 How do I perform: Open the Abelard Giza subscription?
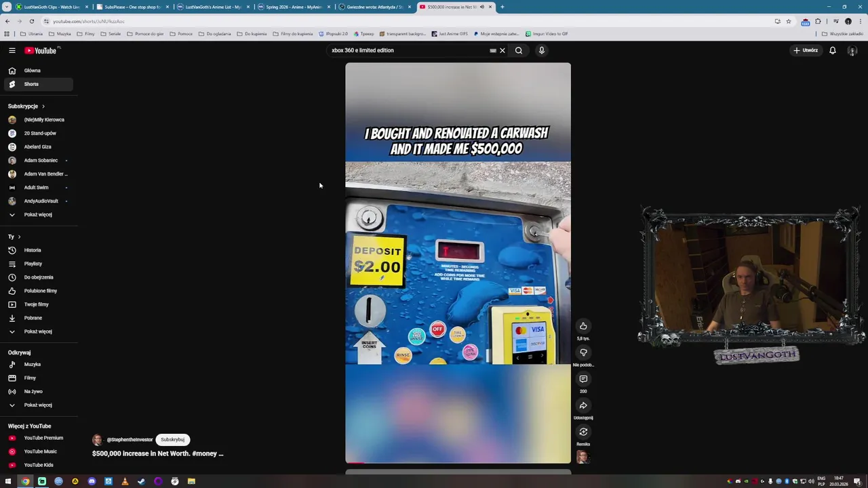pos(39,146)
